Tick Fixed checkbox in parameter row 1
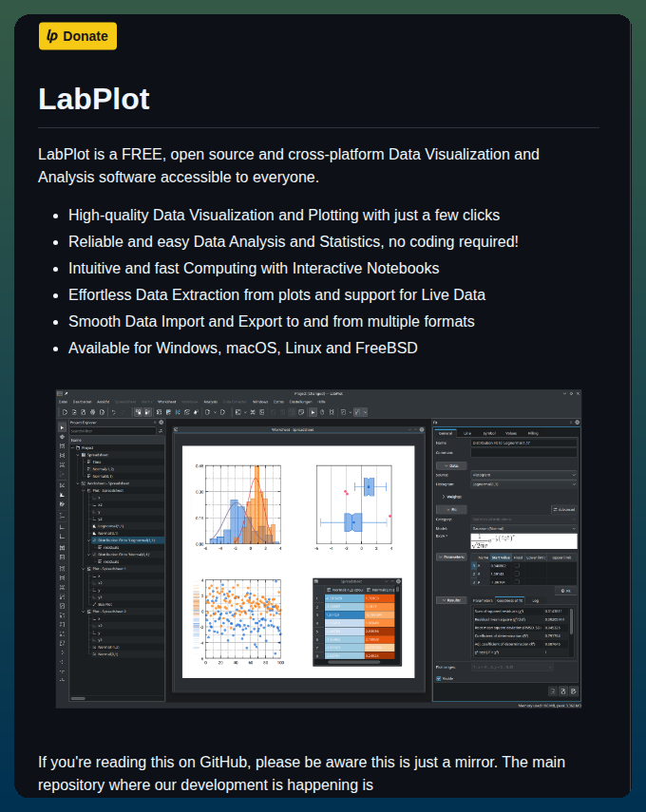The height and width of the screenshot is (812, 646). pos(517,565)
